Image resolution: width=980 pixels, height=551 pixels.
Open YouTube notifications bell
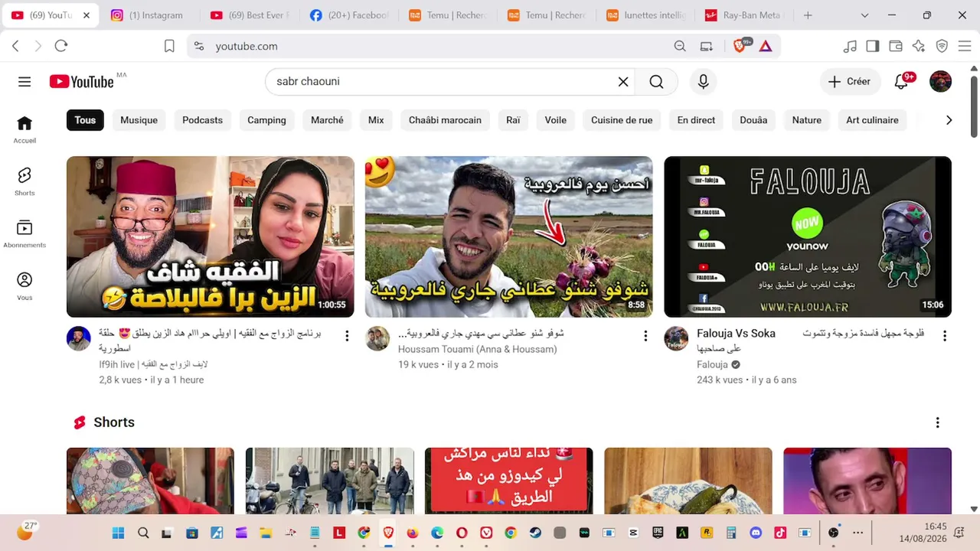[901, 82]
